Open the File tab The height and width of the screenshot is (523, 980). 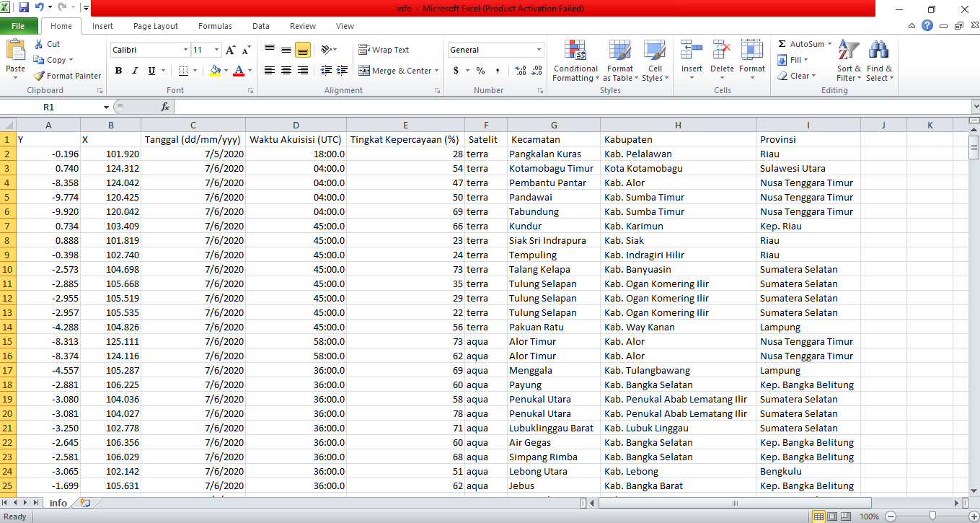click(x=18, y=26)
